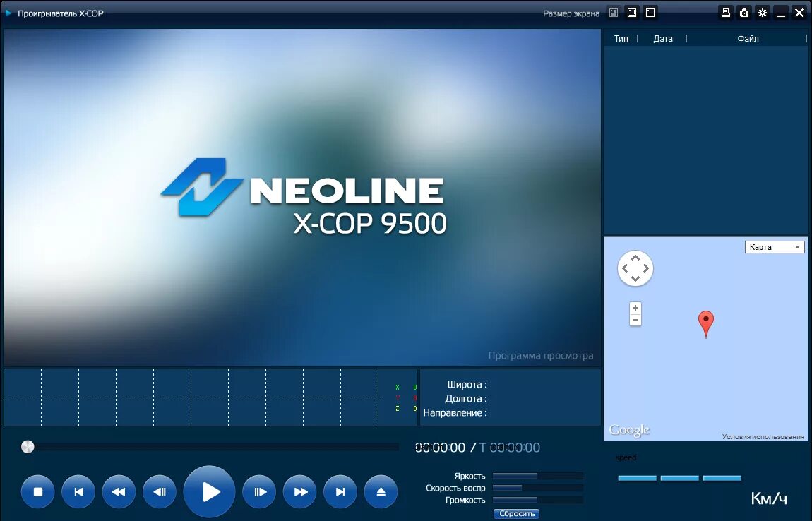Open Условия использования link
The image size is (812, 521).
tap(763, 436)
